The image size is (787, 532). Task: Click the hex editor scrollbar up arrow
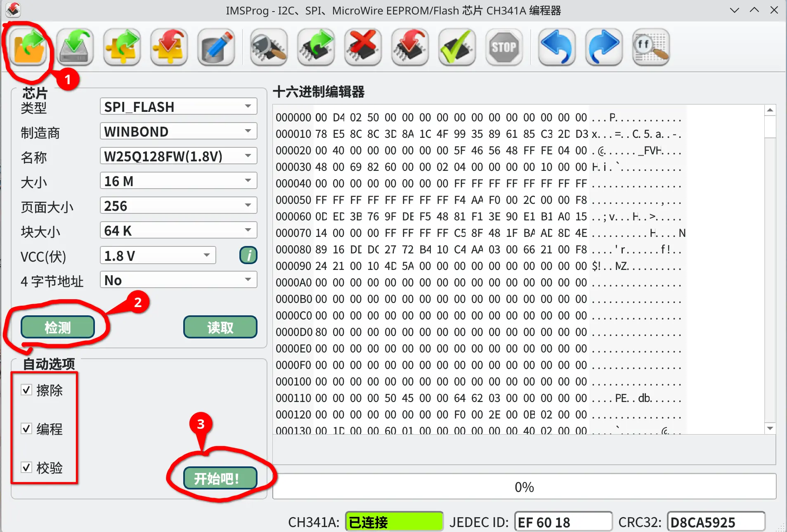pyautogui.click(x=770, y=110)
